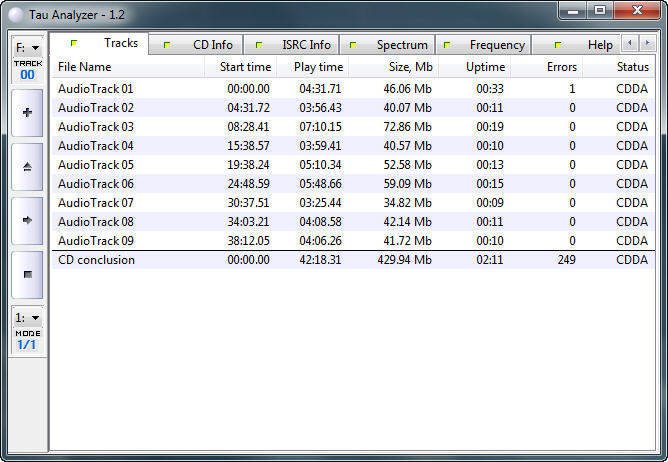This screenshot has width=668, height=462.
Task: Select the AudioTrack 01 row
Action: pyautogui.click(x=96, y=89)
